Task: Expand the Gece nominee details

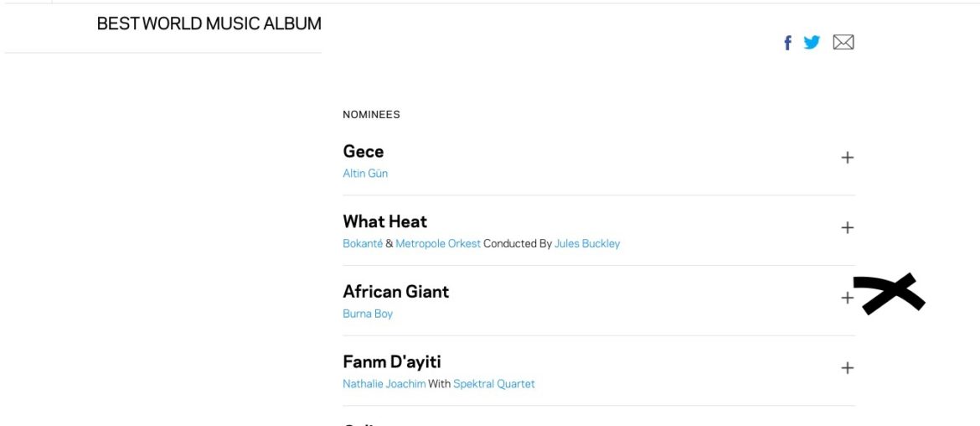Action: [x=847, y=158]
